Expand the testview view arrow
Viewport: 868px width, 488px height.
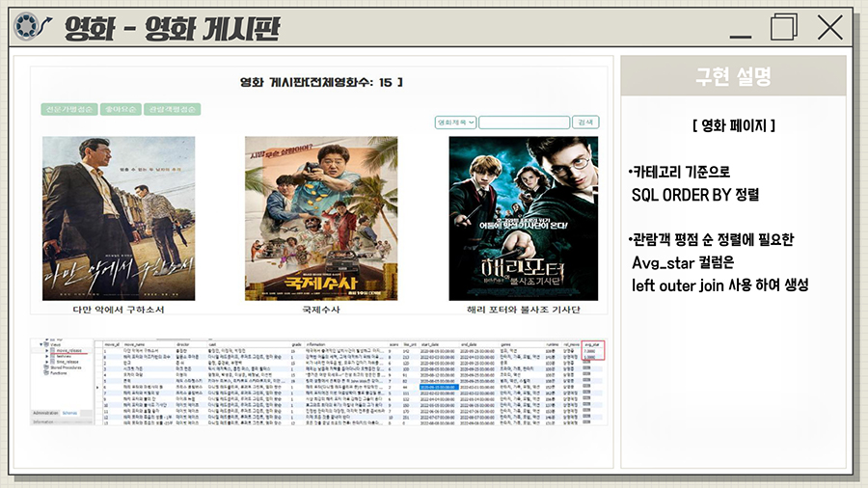(47, 356)
